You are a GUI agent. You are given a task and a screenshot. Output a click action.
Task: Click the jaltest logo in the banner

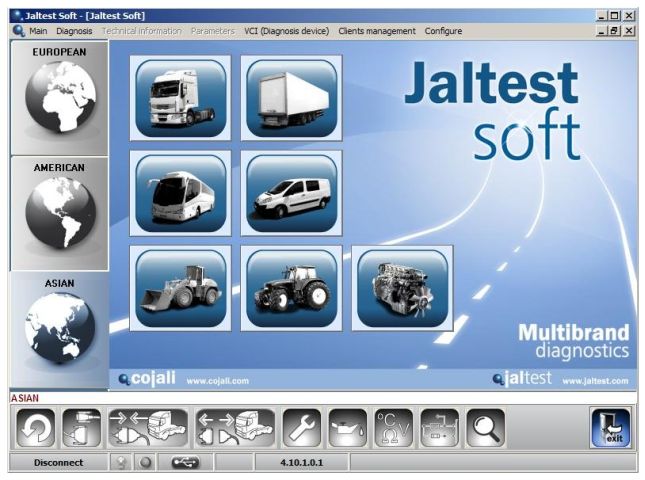coord(522,378)
